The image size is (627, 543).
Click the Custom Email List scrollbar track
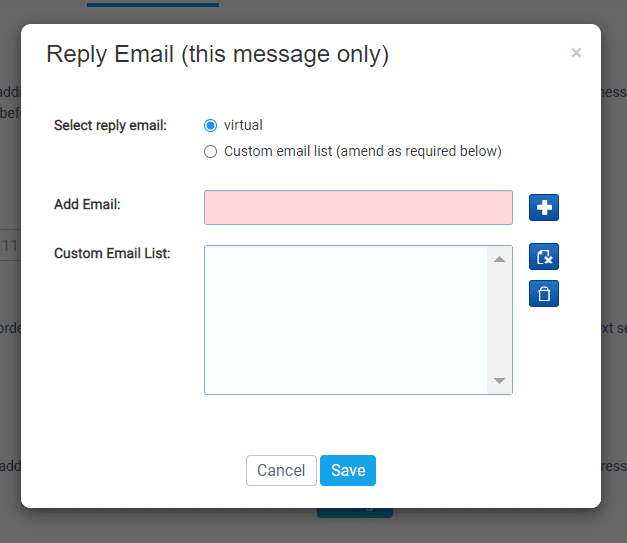click(x=500, y=320)
